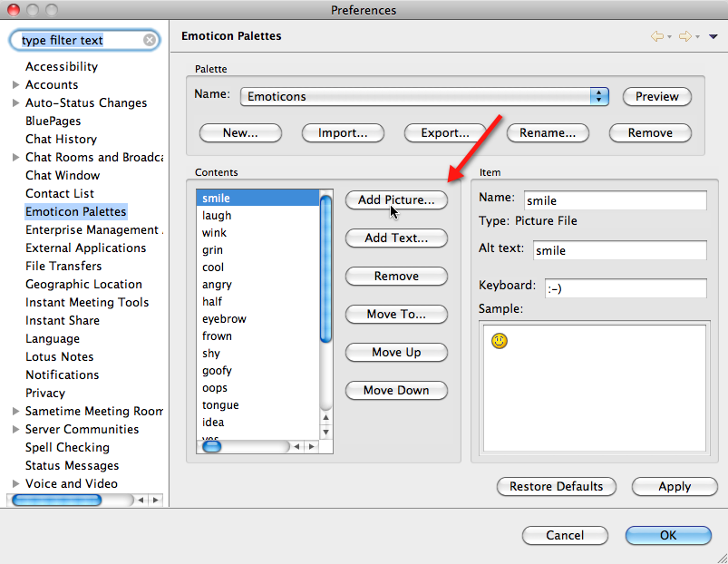Click contents list scroll down arrow
Screen dimensions: 728x564
pyautogui.click(x=326, y=433)
